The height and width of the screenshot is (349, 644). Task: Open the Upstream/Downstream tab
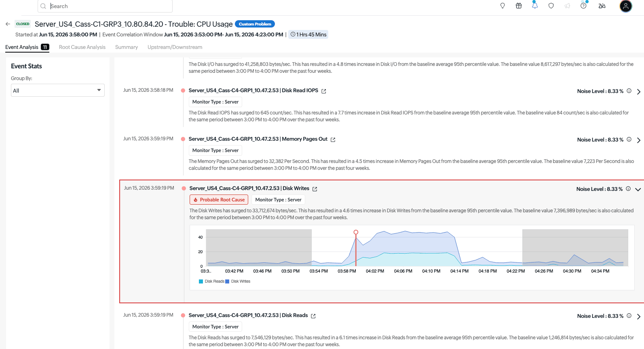pos(175,47)
